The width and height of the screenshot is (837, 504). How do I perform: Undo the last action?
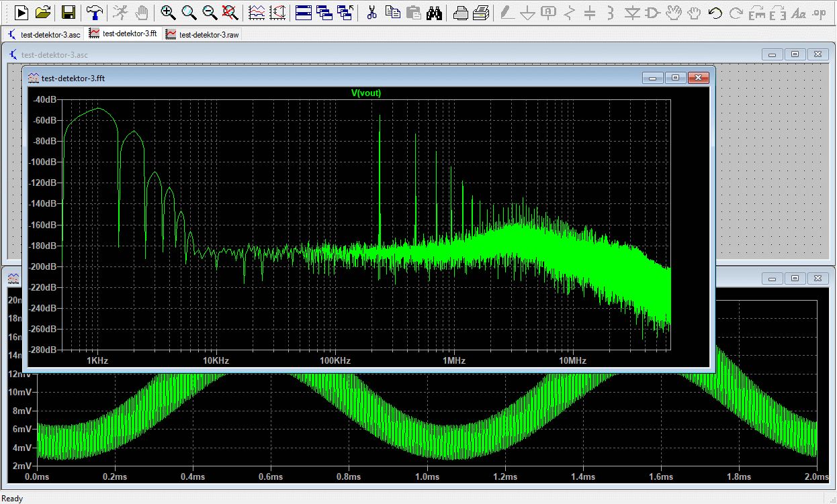pyautogui.click(x=715, y=11)
